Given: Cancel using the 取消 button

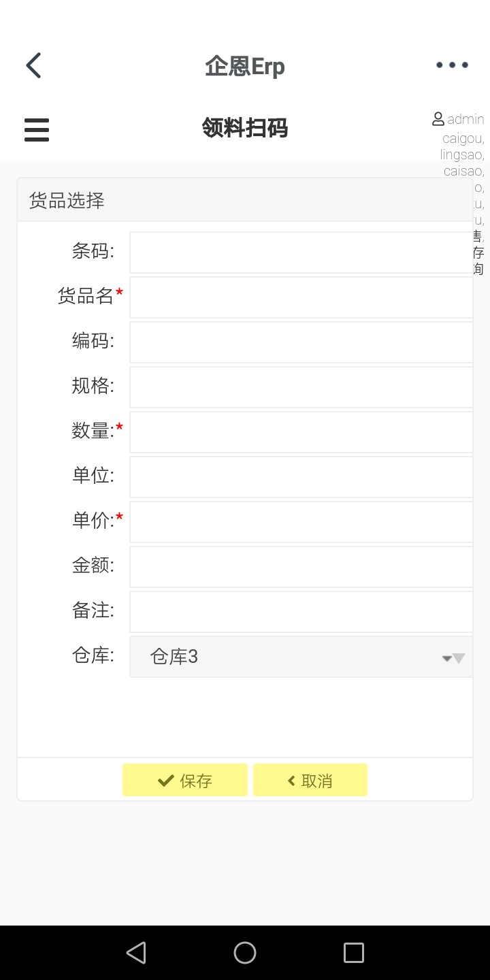Looking at the screenshot, I should (x=310, y=780).
